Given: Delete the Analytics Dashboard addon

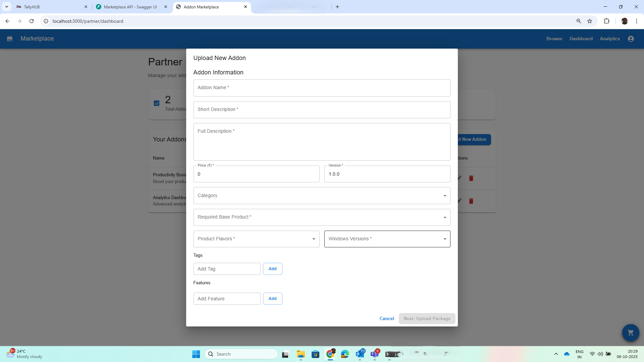Looking at the screenshot, I should 471,201.
